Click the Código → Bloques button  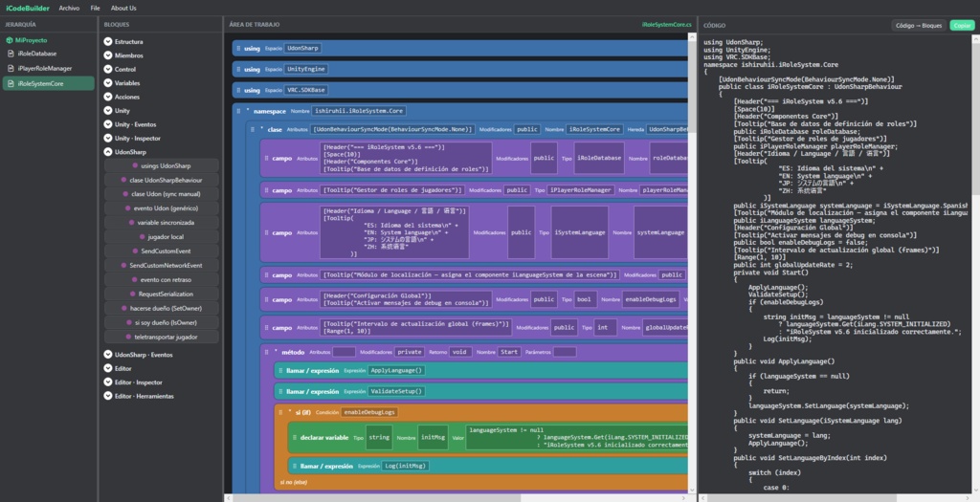(918, 26)
